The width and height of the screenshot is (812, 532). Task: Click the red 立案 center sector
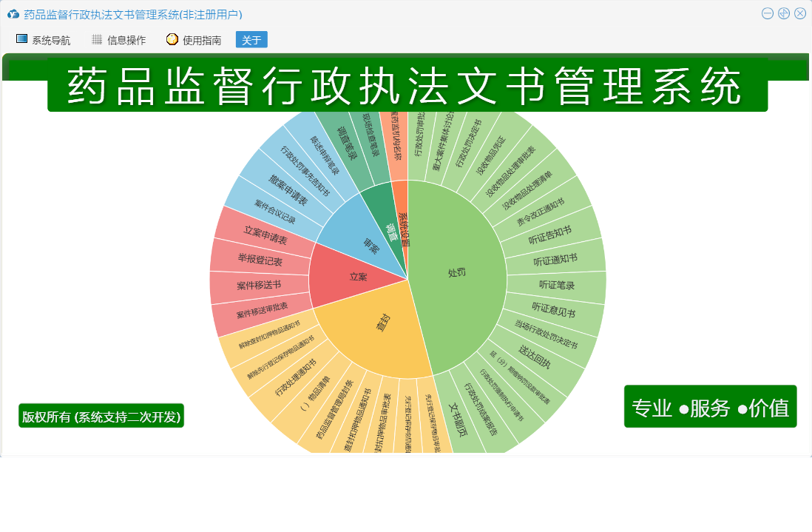click(x=357, y=277)
